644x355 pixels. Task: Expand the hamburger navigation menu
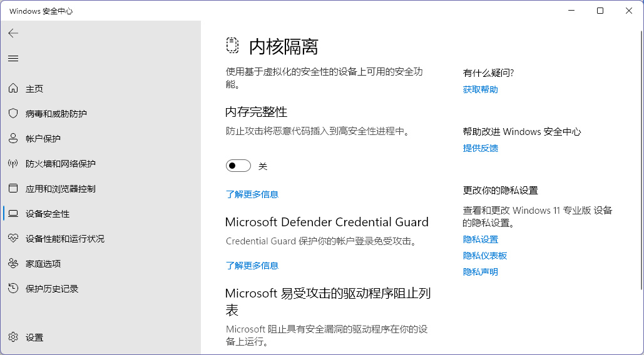[x=13, y=58]
